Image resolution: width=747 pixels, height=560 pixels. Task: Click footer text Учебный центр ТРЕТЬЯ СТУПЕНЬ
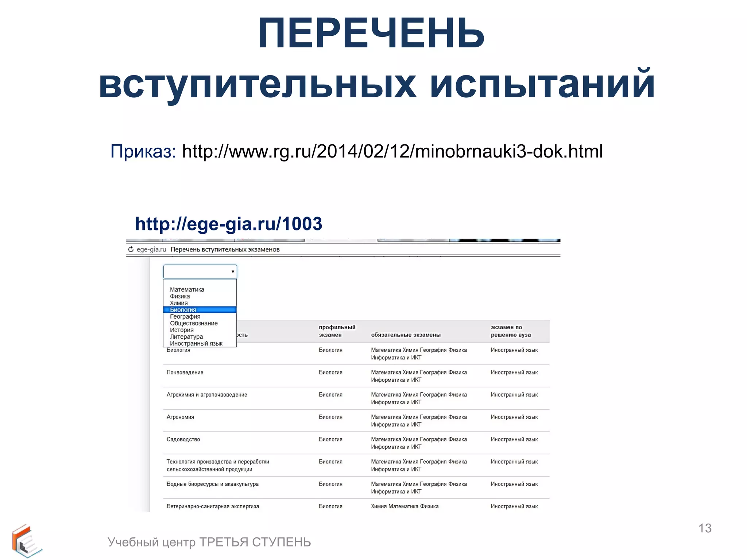[x=209, y=542]
